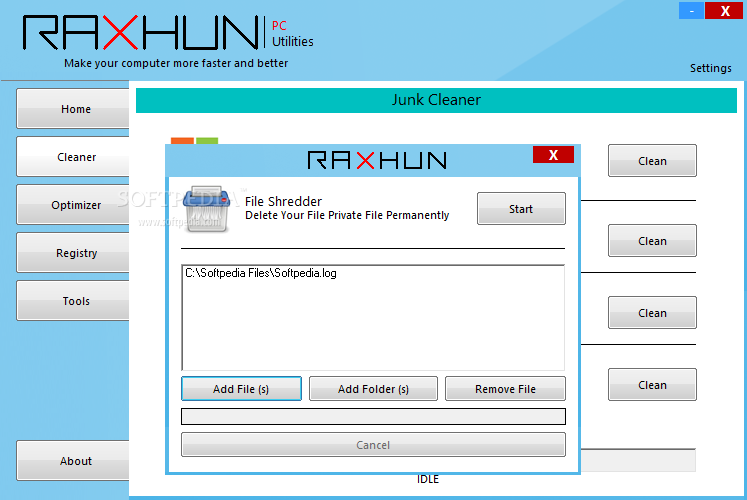This screenshot has width=747, height=500.
Task: Click the third Clean button
Action: (x=652, y=312)
